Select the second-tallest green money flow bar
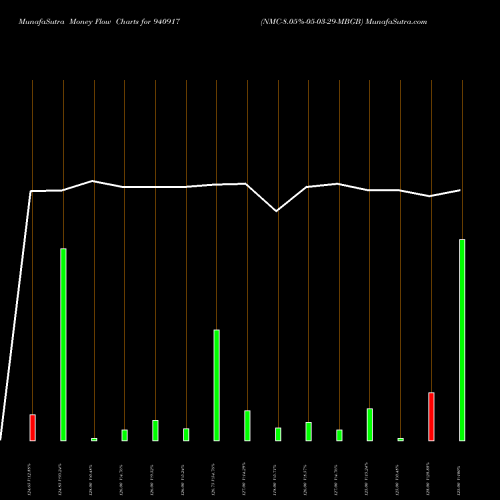Screen dimensions: 500x500 [63, 345]
